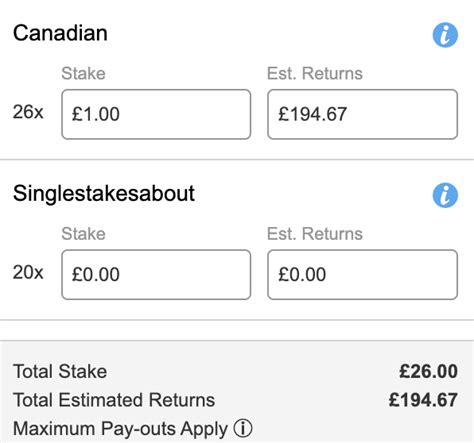Screen dimensions: 474x443
Task: Click the Canadian Est. Returns box £194.67
Action: point(362,114)
